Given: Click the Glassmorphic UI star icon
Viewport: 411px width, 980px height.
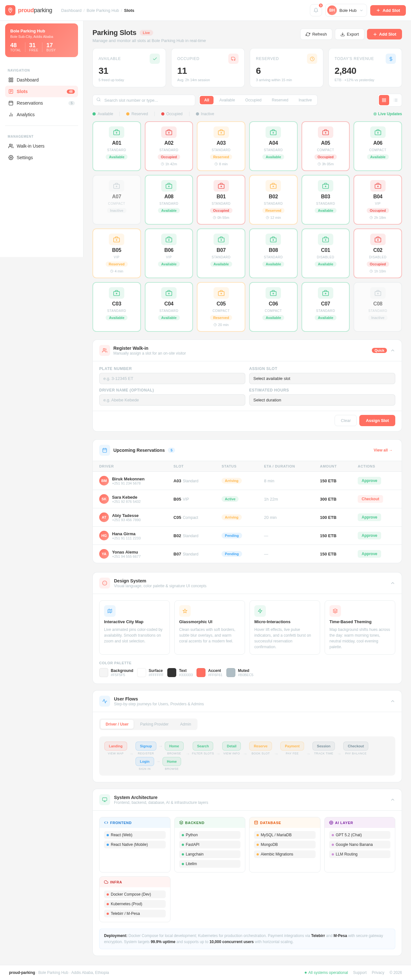Looking at the screenshot, I should 185,611.
